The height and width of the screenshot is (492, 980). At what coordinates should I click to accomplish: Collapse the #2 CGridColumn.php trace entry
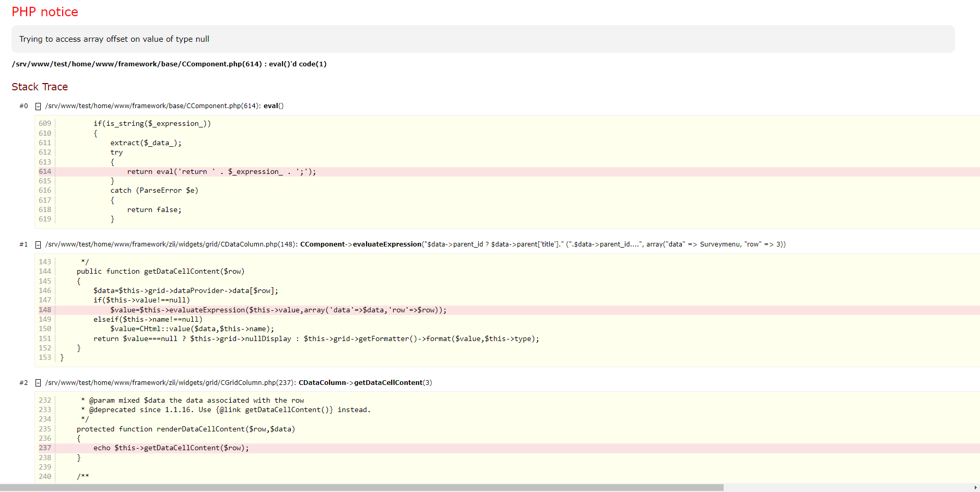click(38, 383)
